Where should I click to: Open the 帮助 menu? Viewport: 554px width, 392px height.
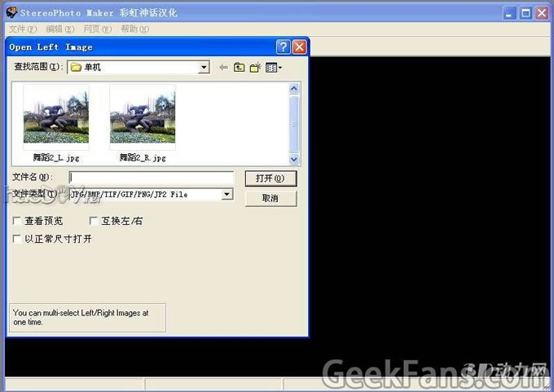point(134,29)
